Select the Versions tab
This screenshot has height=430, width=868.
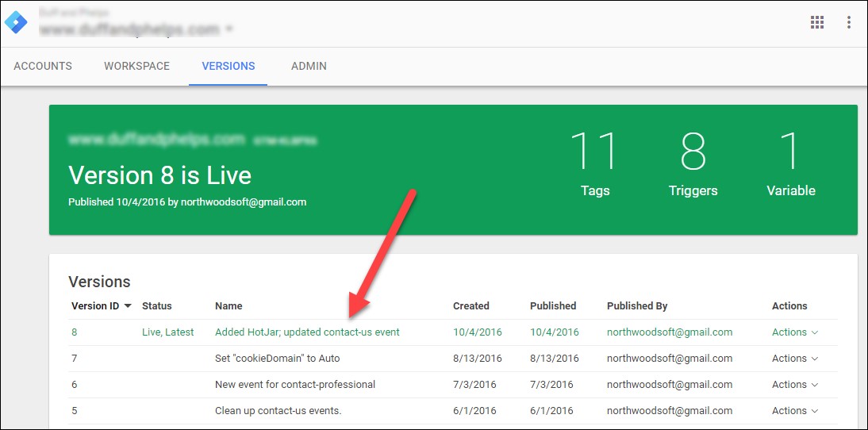(228, 66)
